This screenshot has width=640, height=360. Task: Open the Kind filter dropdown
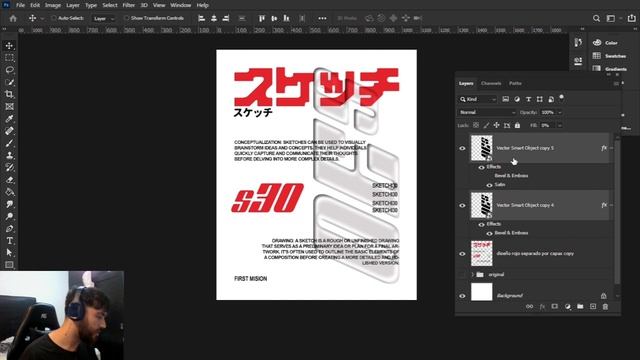[x=477, y=99]
